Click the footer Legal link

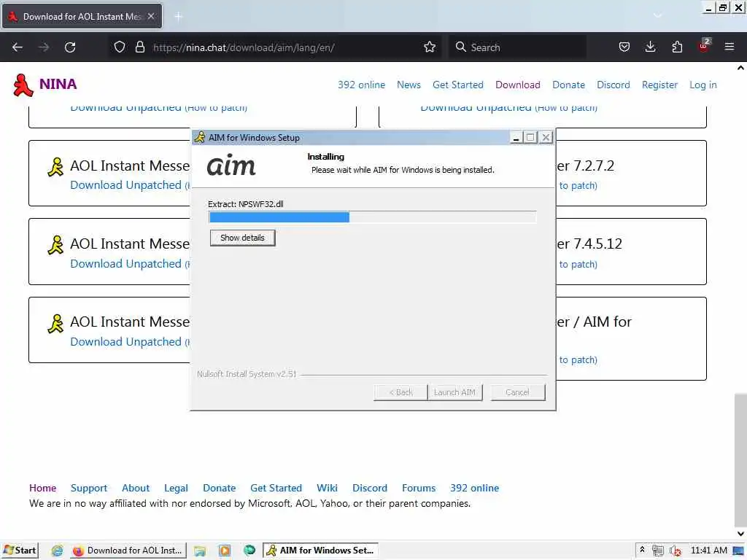coord(177,488)
